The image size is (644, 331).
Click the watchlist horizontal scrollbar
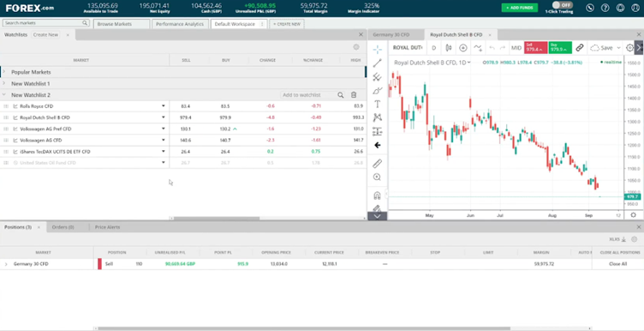click(x=217, y=219)
